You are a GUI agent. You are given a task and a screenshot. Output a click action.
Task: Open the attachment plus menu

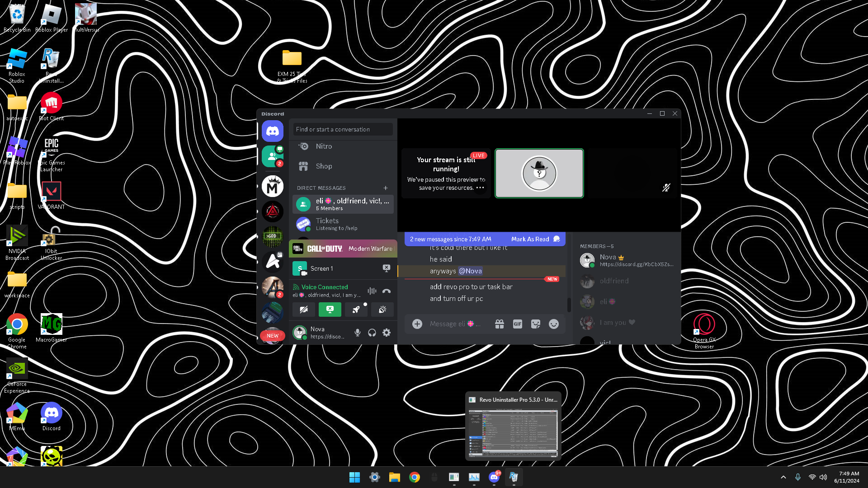click(x=417, y=324)
